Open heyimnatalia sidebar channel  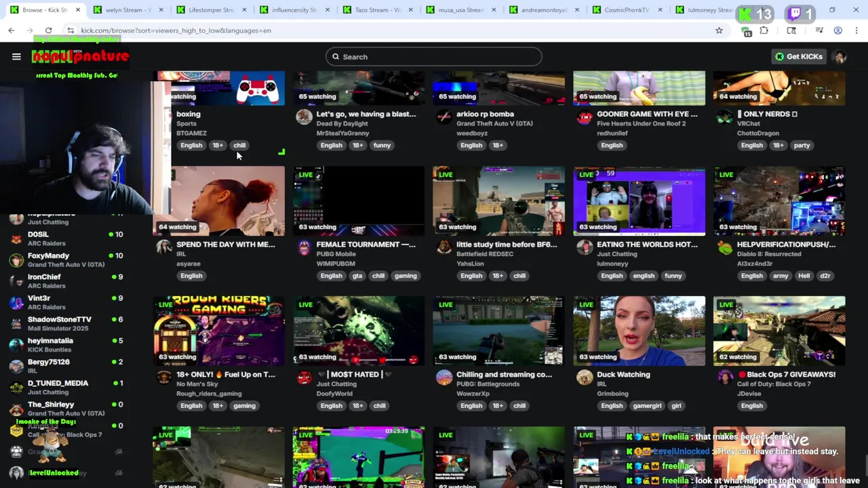66,345
